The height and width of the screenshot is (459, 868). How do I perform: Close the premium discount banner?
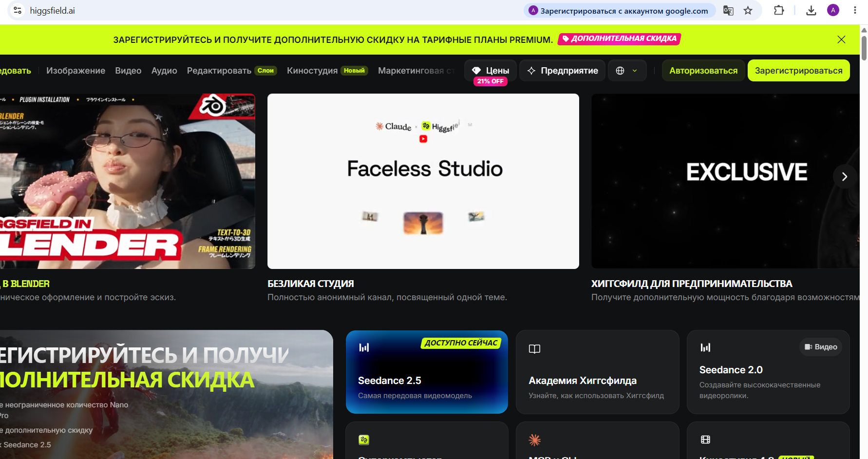tap(841, 39)
